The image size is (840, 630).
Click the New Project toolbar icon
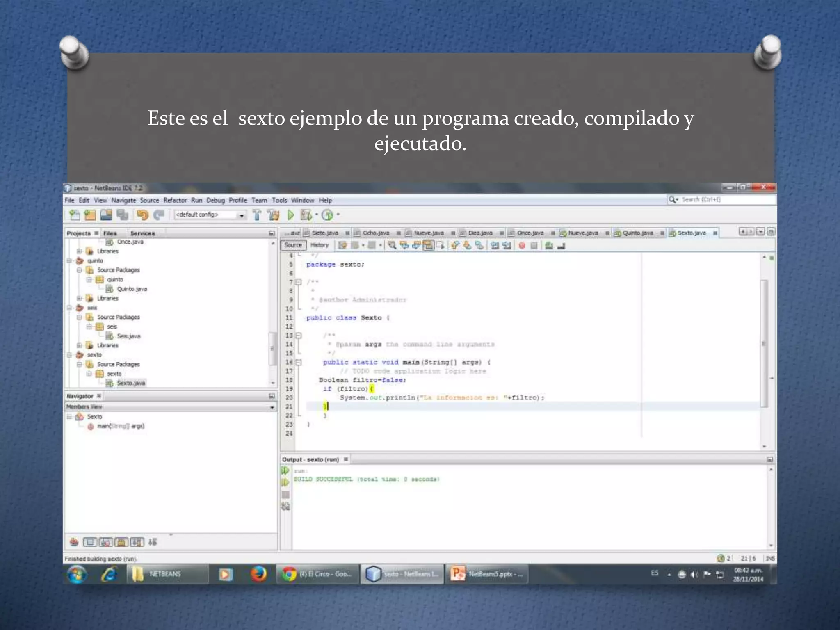(x=90, y=215)
